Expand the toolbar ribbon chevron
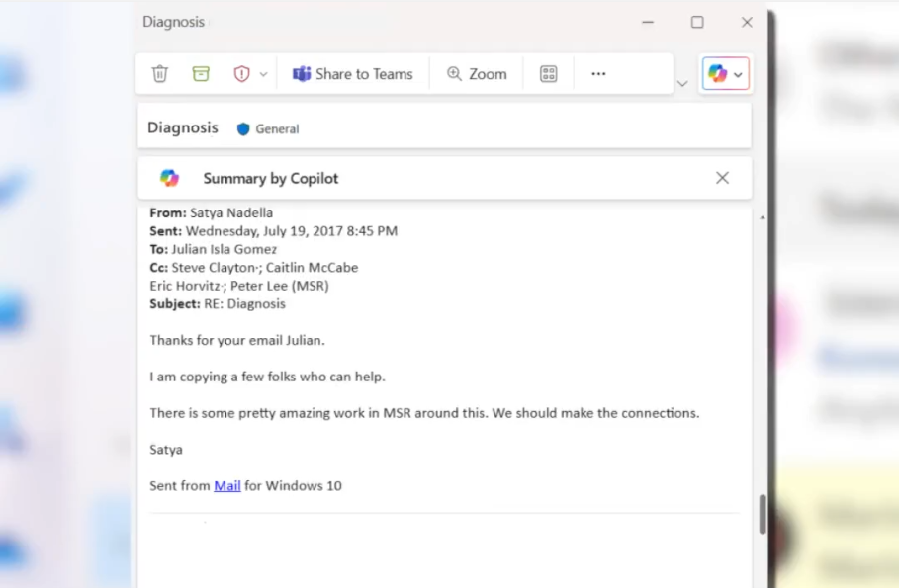Viewport: 899px width, 588px height. pyautogui.click(x=682, y=84)
